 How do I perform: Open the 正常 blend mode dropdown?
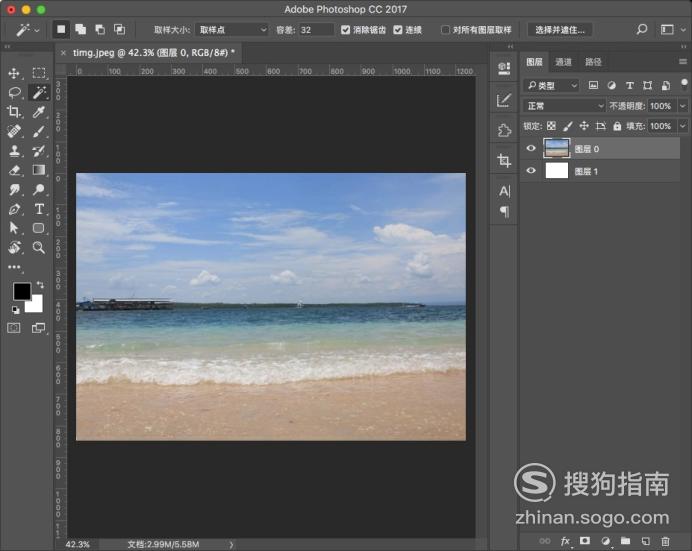[x=564, y=106]
